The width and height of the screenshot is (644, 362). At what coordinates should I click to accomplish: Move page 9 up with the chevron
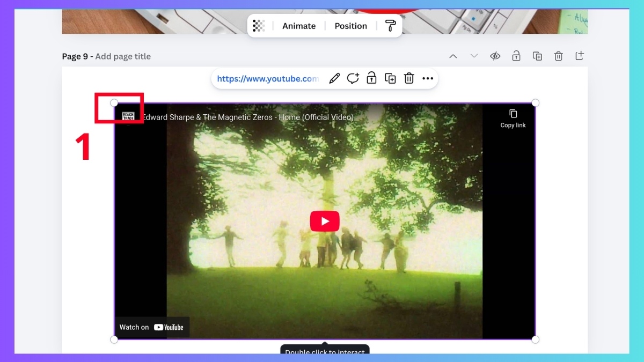(453, 56)
